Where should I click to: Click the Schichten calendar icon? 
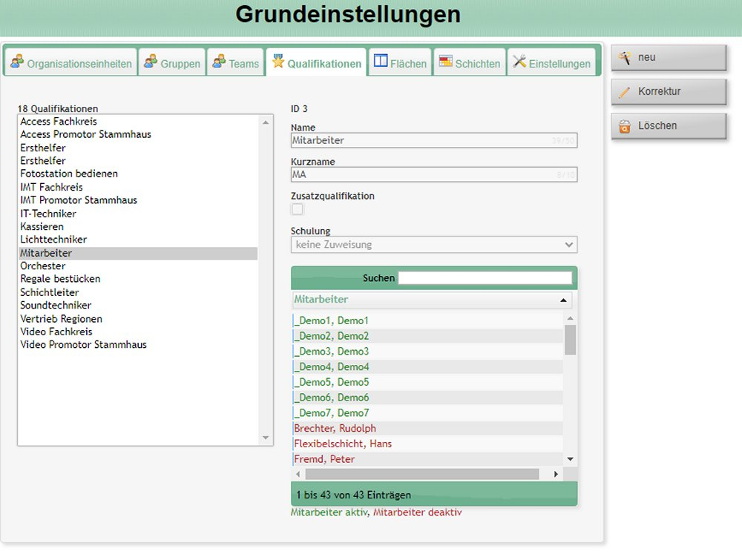[445, 61]
